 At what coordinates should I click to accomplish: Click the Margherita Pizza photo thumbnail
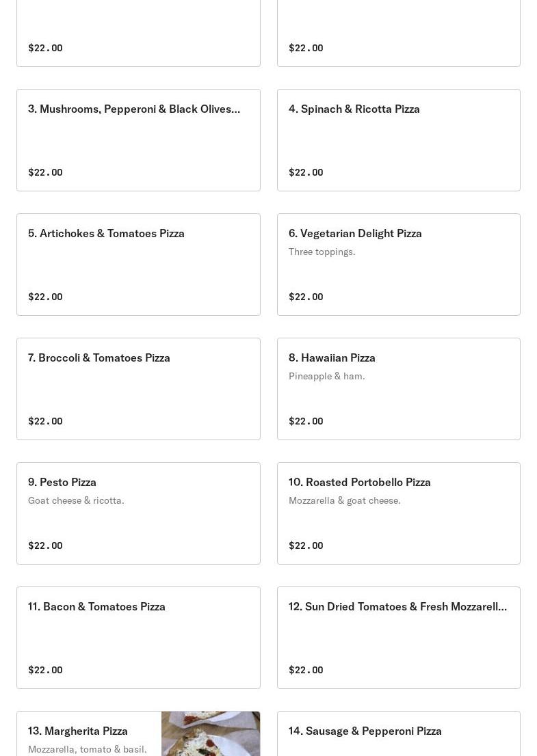point(211,734)
